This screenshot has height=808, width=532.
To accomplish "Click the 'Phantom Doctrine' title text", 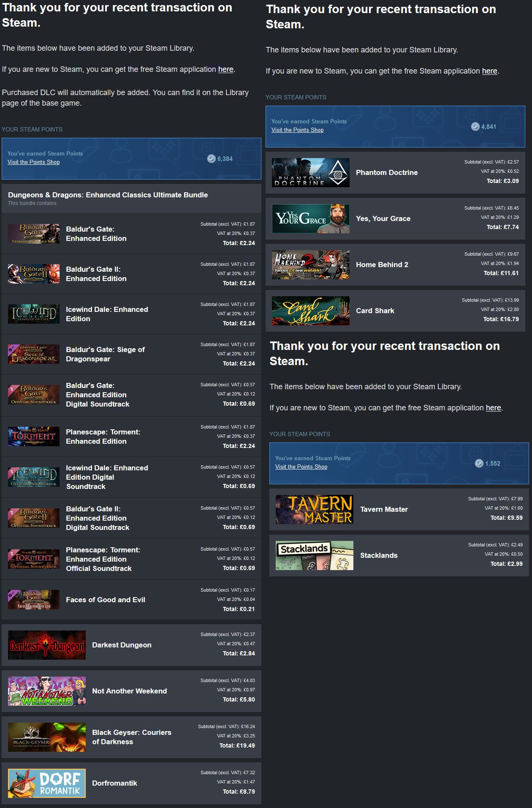I will coord(387,172).
